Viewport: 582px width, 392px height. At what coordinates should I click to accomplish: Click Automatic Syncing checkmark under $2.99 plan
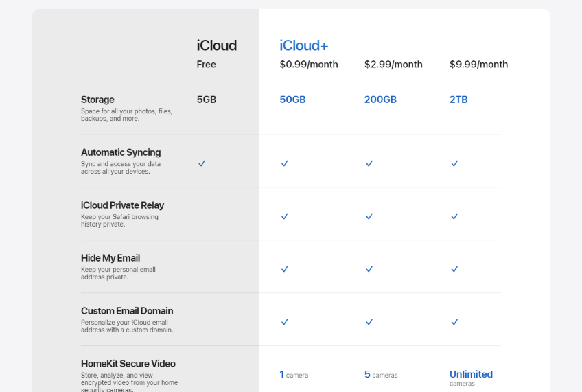[x=369, y=163]
